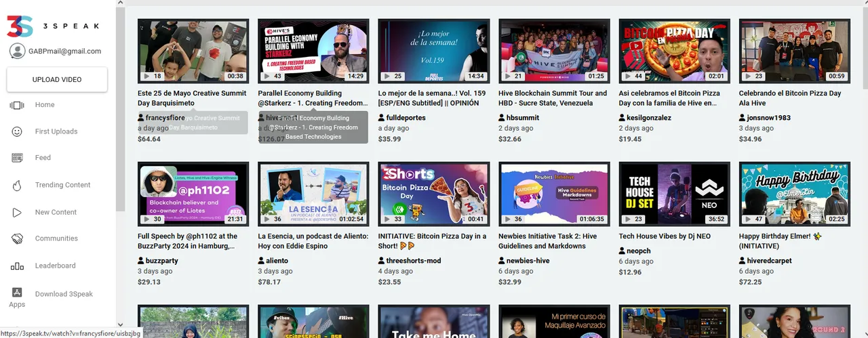
Task: Open the Parallel Economy Building Starkerz thumbnail
Action: tap(314, 50)
